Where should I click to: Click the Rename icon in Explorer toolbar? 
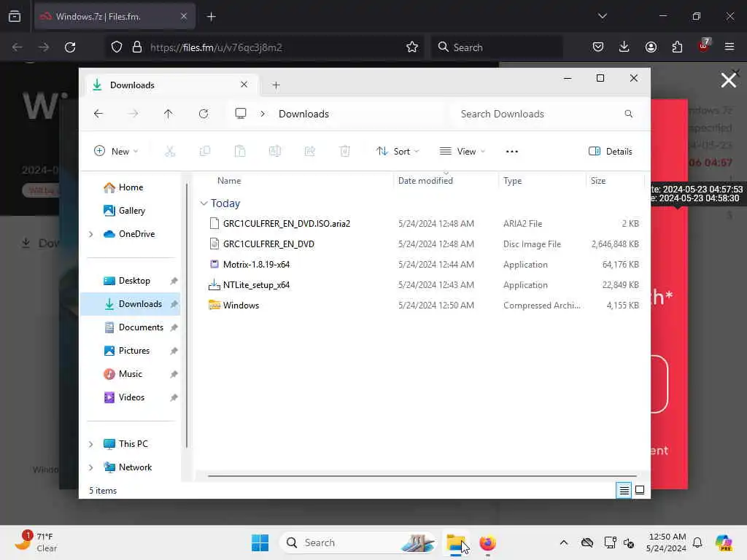[x=275, y=152]
